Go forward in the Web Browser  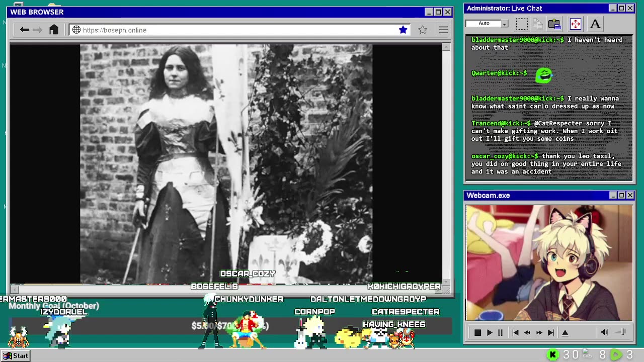37,30
